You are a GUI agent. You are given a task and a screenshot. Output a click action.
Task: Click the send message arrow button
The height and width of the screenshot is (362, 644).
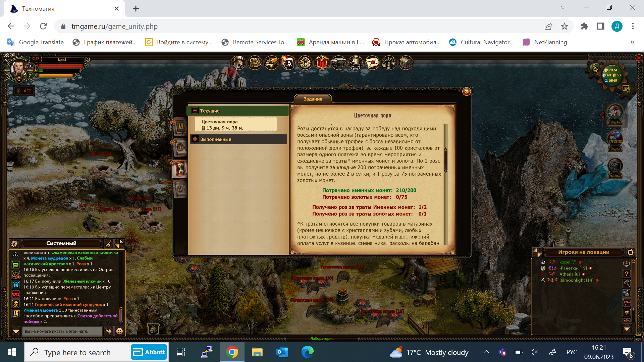108,331
